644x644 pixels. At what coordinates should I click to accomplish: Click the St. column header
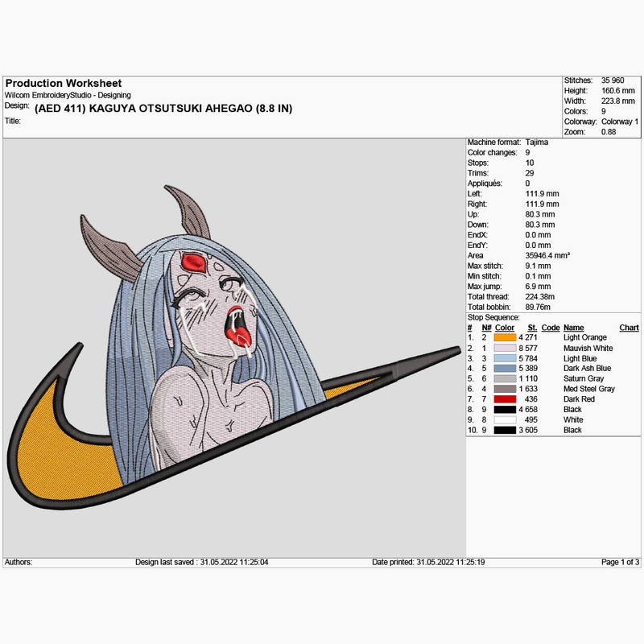[532, 328]
